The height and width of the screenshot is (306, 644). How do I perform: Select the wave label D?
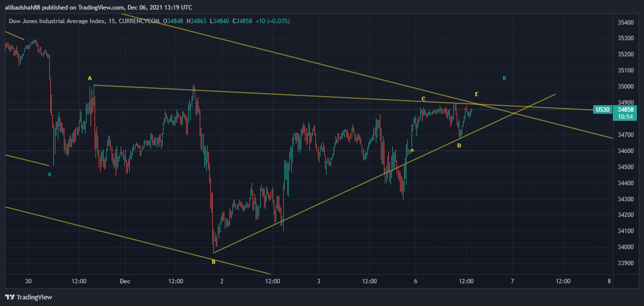coord(459,145)
